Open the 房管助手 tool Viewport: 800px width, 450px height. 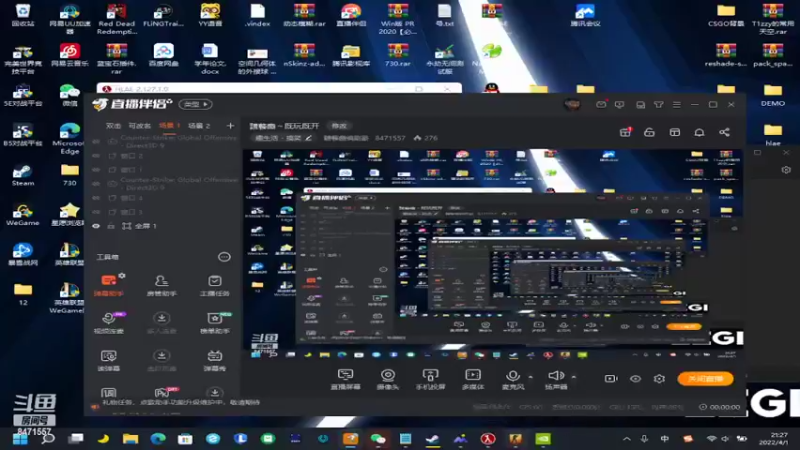[162, 285]
